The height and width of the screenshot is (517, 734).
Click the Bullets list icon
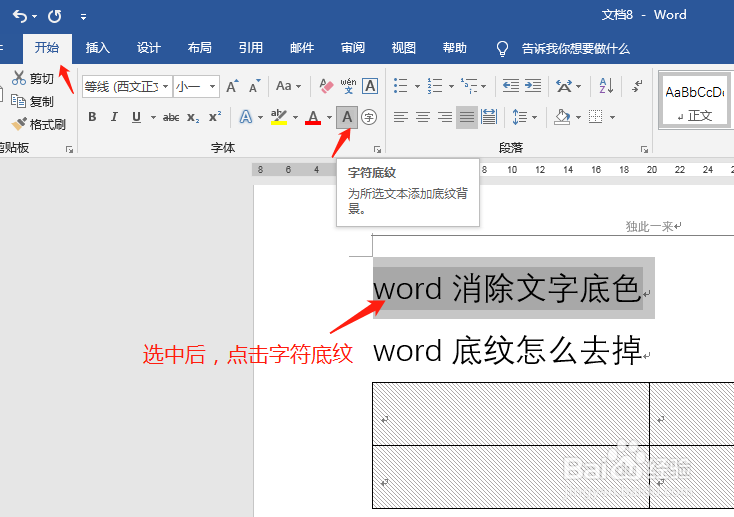401,86
